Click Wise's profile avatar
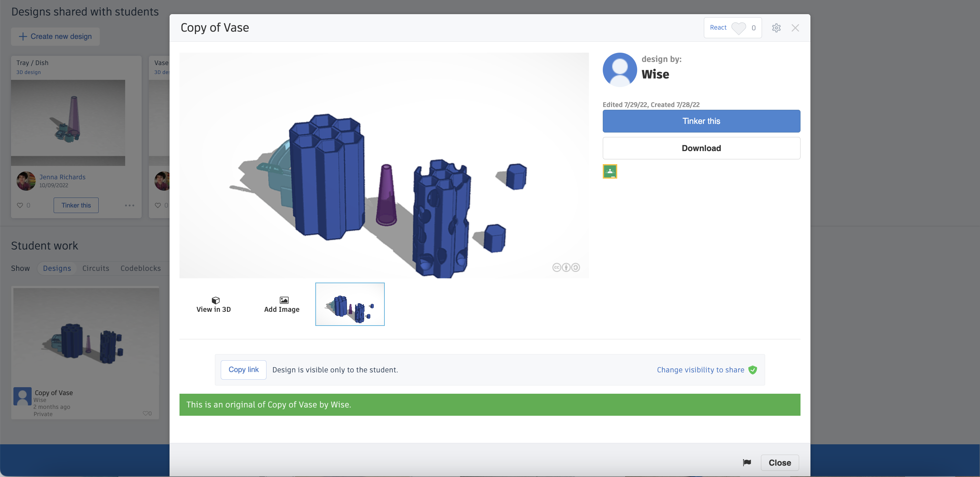The image size is (980, 477). (619, 70)
